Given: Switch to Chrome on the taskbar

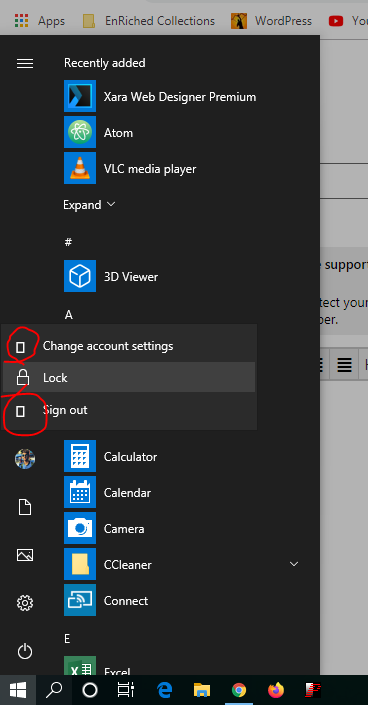Looking at the screenshot, I should (x=239, y=690).
